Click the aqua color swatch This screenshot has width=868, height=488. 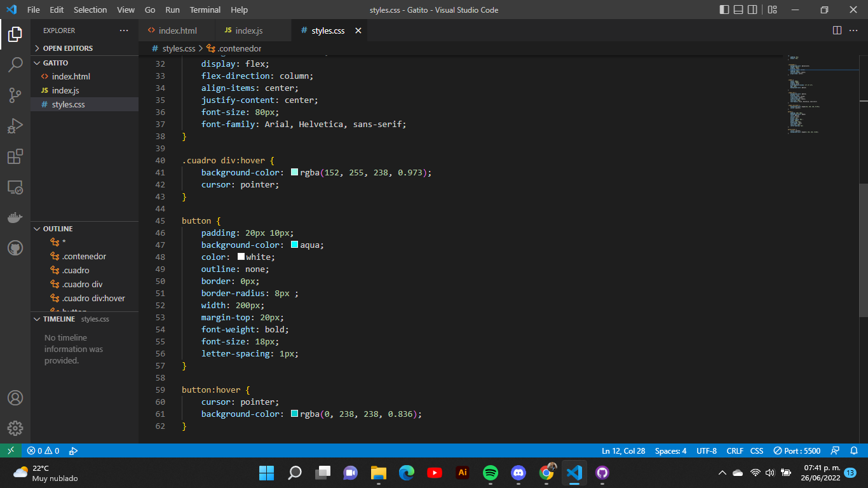click(295, 245)
